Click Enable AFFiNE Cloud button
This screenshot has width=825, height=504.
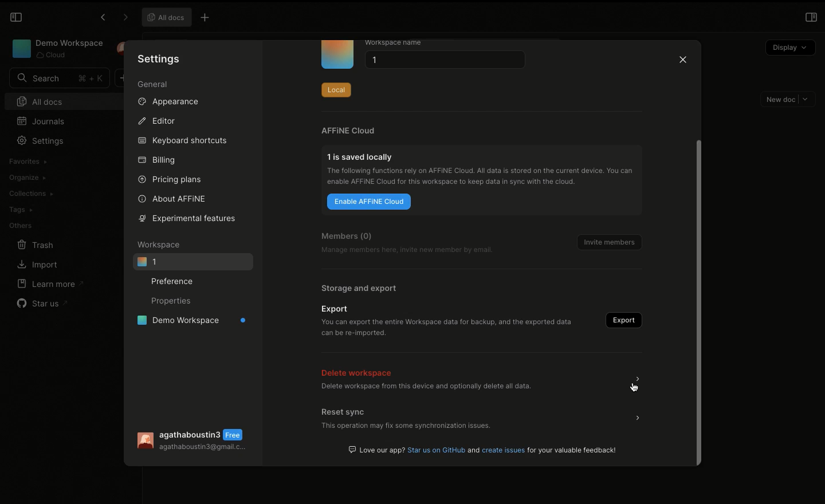tap(369, 202)
